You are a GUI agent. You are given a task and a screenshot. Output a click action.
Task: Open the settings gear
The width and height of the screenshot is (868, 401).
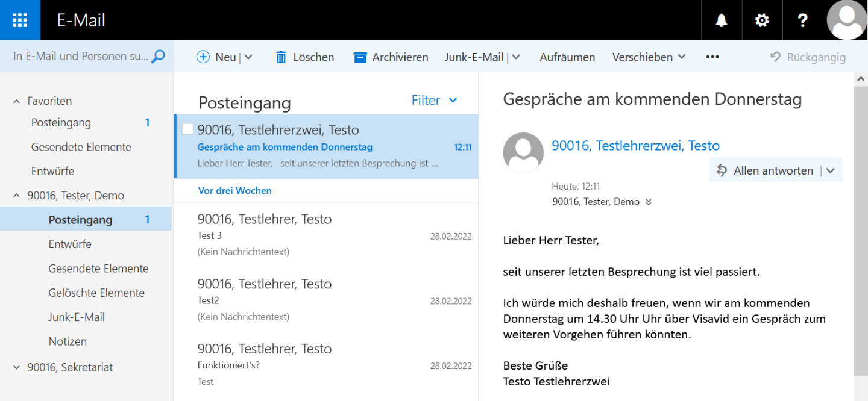pyautogui.click(x=761, y=20)
